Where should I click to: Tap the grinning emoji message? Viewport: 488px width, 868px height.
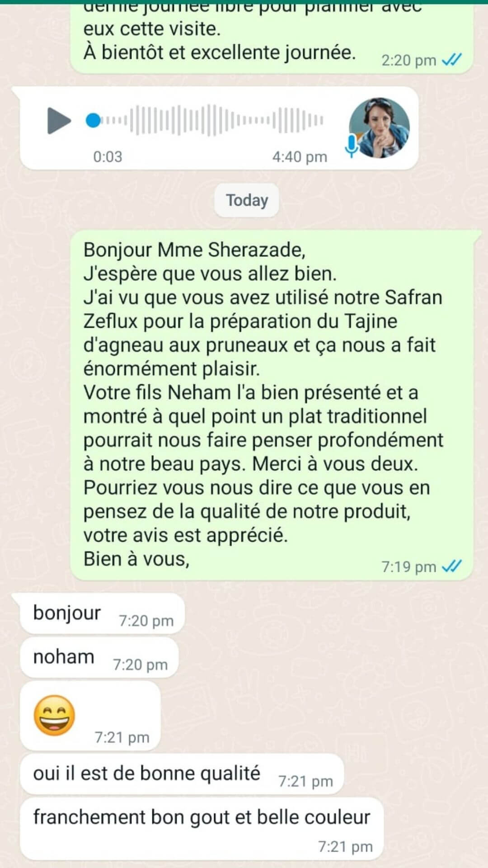tap(90, 716)
